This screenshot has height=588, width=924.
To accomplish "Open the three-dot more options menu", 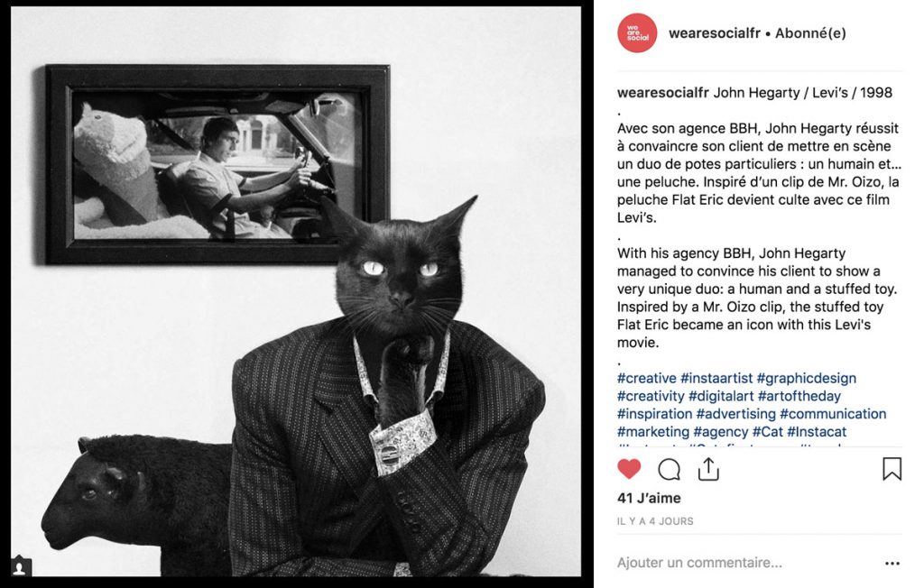I will (892, 564).
